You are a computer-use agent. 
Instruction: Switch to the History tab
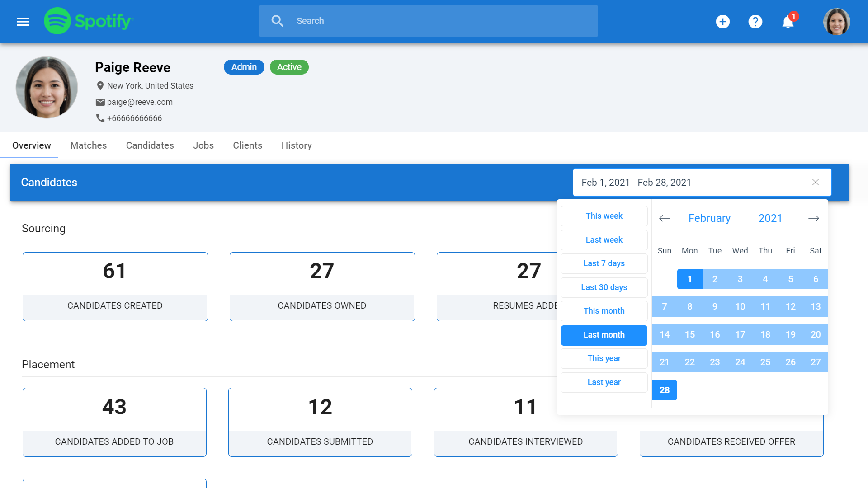tap(297, 145)
